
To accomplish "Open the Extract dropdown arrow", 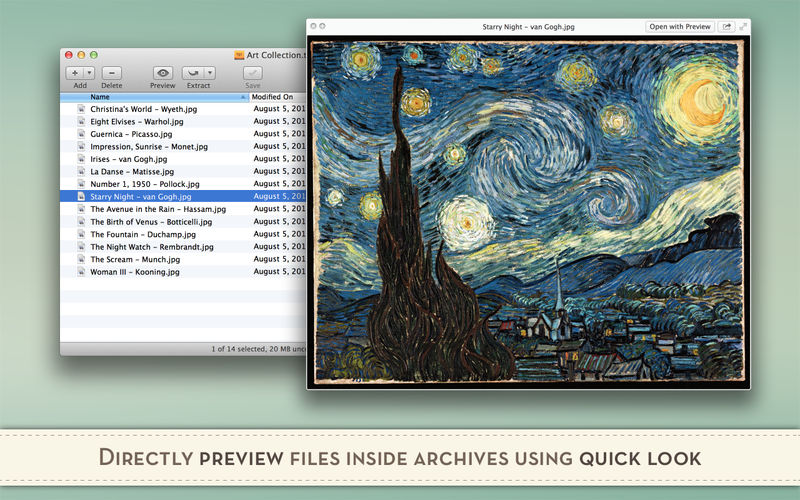I will (210, 73).
